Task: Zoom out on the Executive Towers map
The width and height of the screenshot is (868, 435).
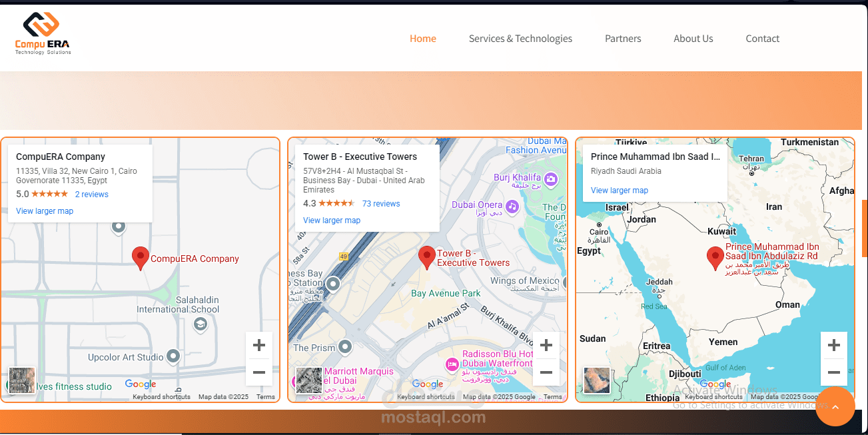Action: [546, 372]
